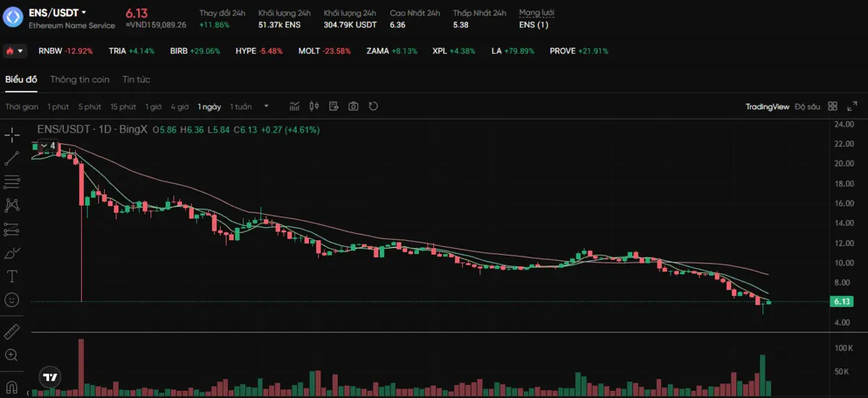Open the indicators chart icon
The width and height of the screenshot is (868, 398).
(294, 106)
